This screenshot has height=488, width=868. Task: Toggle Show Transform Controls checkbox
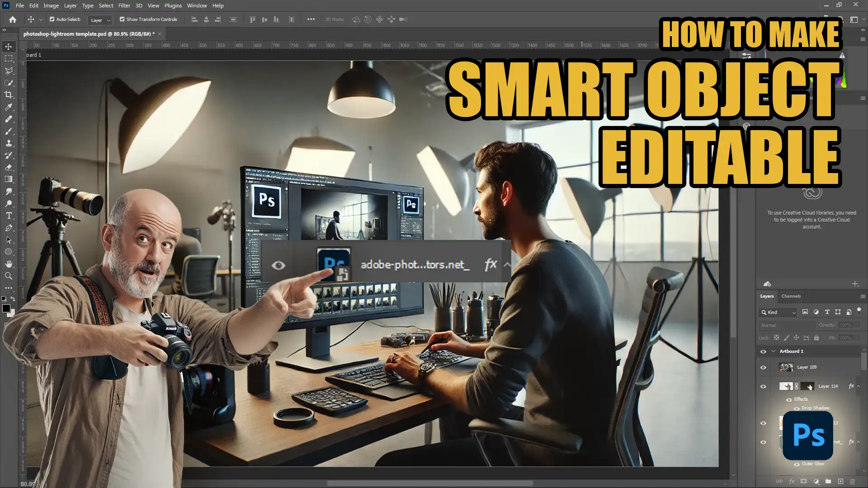[122, 19]
